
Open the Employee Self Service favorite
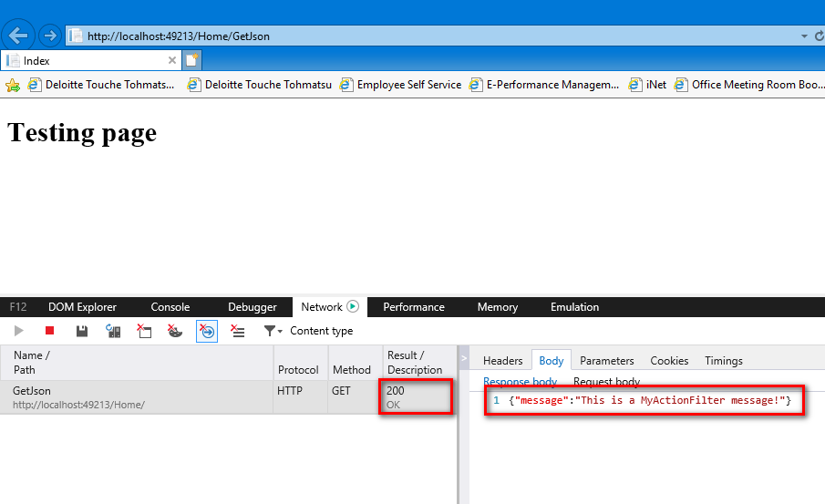(x=400, y=85)
